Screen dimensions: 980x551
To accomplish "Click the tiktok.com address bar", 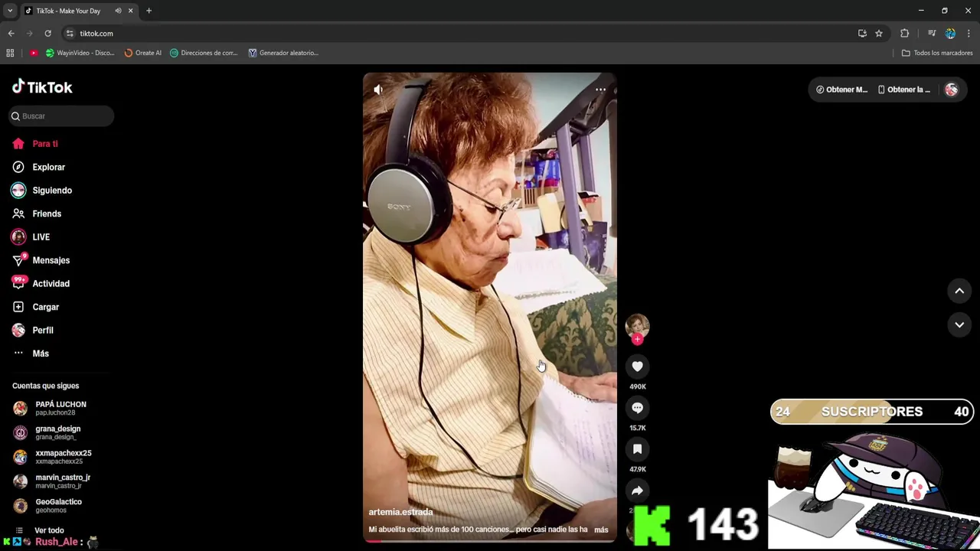I will 459,34.
